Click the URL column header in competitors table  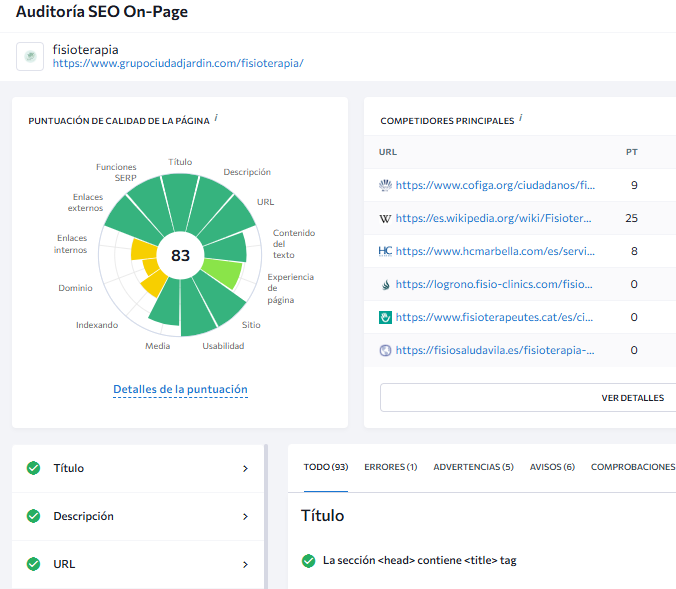388,152
